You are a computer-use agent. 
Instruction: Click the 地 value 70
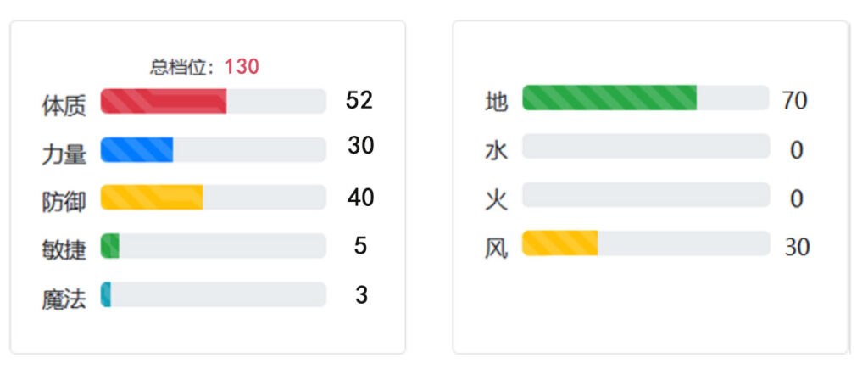click(795, 101)
